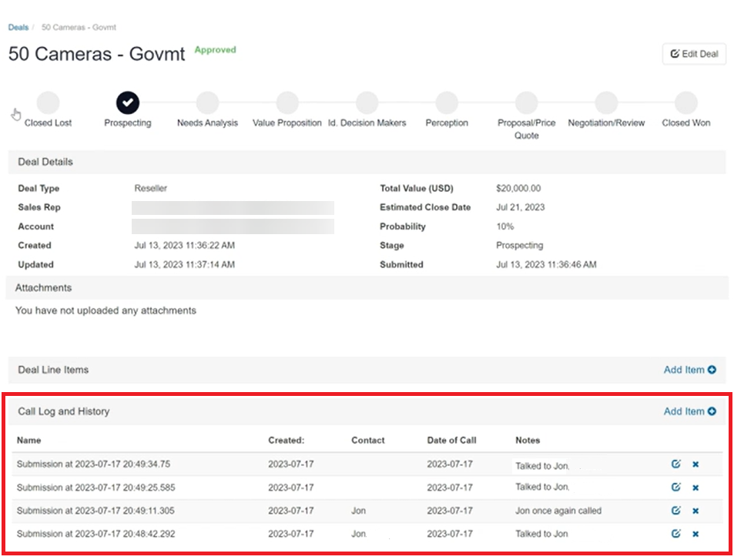Click the edit icon on the first call log entry
Image resolution: width=734 pixels, height=560 pixels.
point(676,464)
